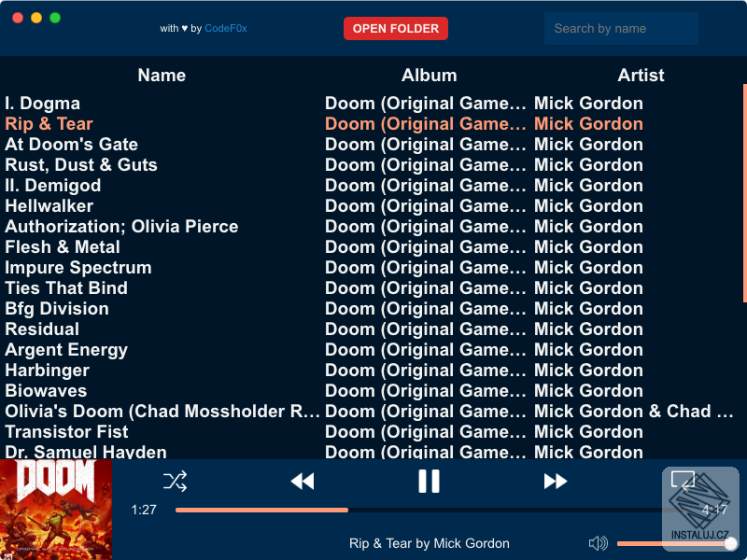Viewport: 747px width, 560px height.
Task: Mute audio with the speaker icon
Action: click(598, 543)
